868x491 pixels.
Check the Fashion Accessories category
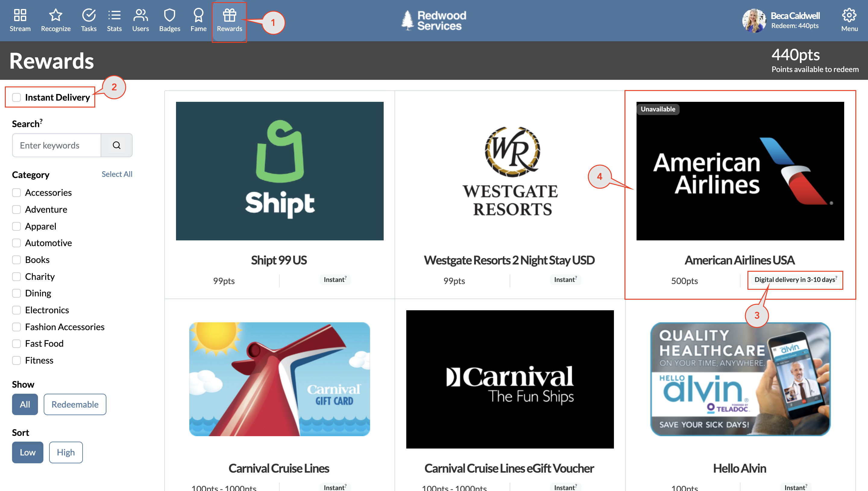[x=16, y=327]
